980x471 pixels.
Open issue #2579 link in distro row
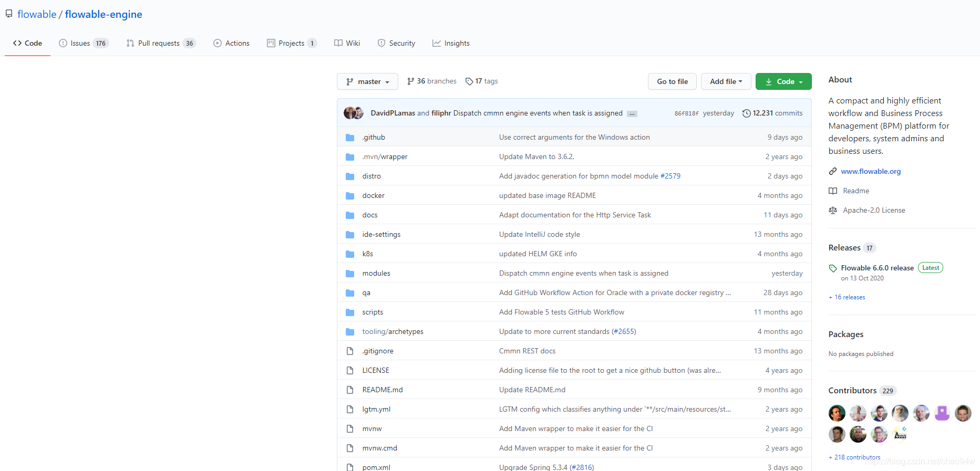coord(670,176)
